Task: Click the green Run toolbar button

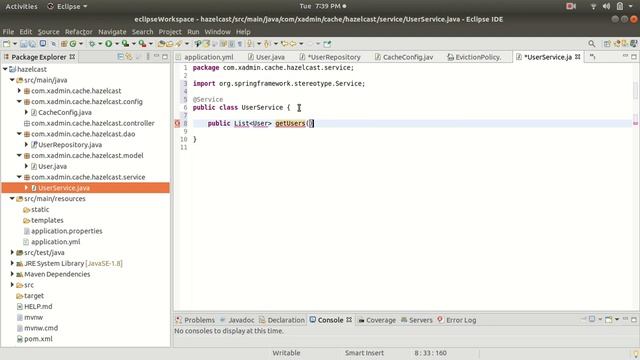Action: pyautogui.click(x=109, y=44)
